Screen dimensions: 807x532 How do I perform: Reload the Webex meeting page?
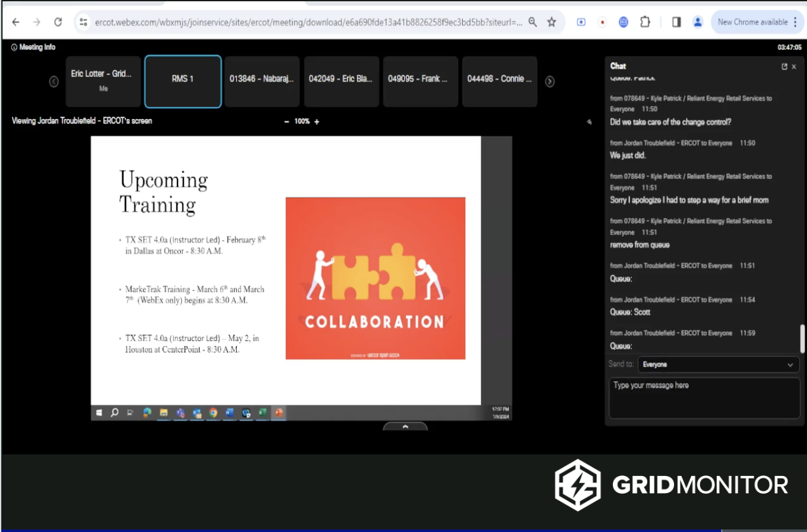[59, 21]
